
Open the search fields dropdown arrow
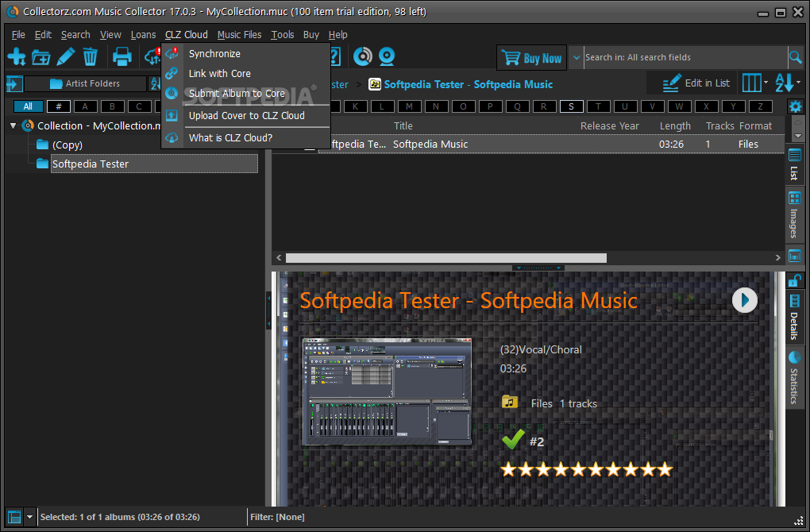[577, 57]
